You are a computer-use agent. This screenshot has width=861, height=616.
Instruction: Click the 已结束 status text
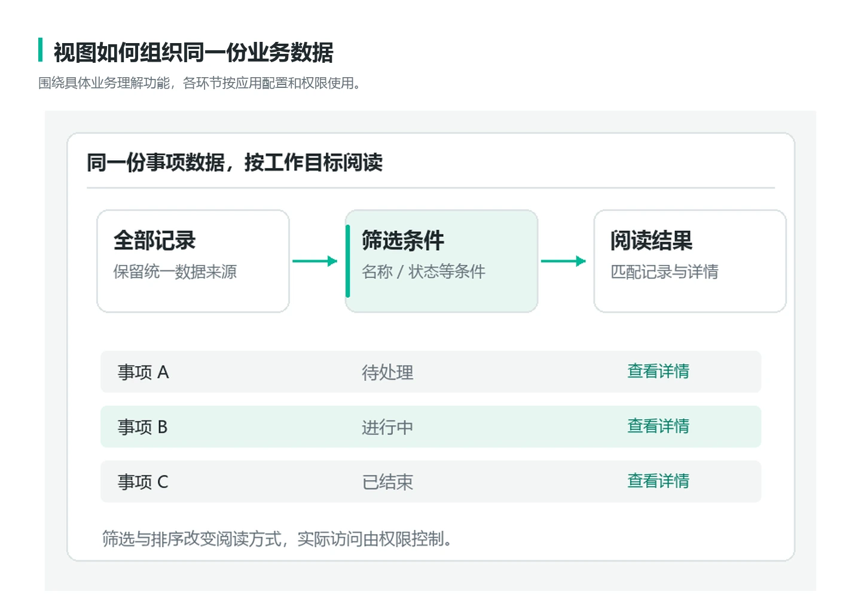point(387,483)
